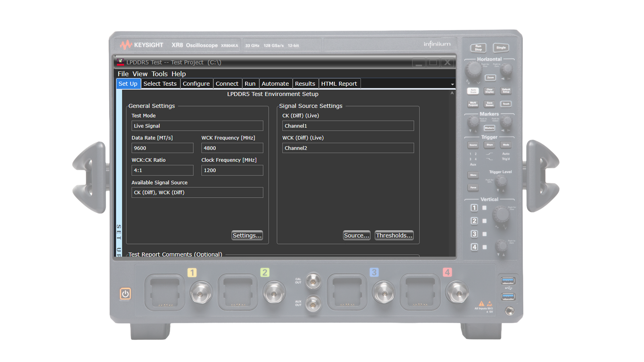Screen dimensions: 644x362
Task: Toggle Vertical channel 3 key
Action: coord(474,234)
